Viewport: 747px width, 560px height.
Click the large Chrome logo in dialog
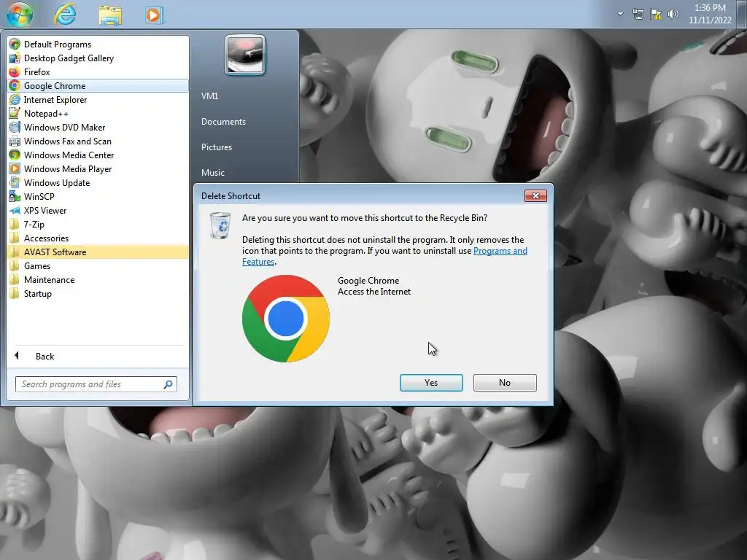(x=286, y=319)
